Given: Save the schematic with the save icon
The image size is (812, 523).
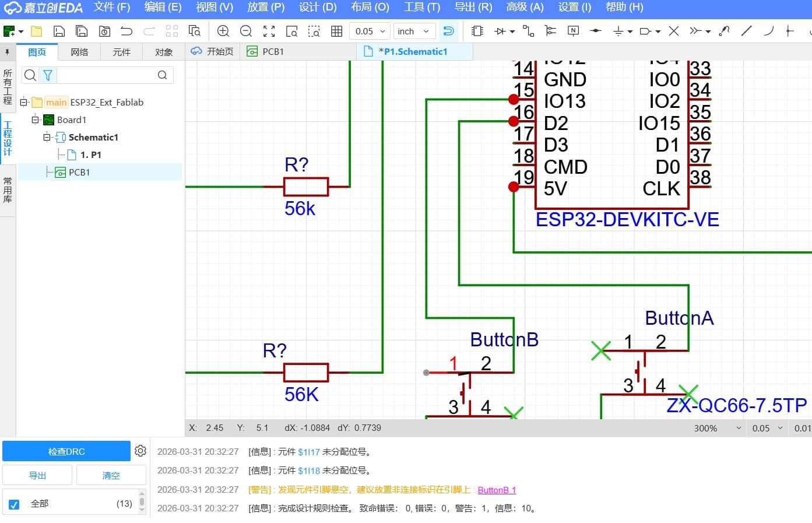Looking at the screenshot, I should [x=59, y=31].
